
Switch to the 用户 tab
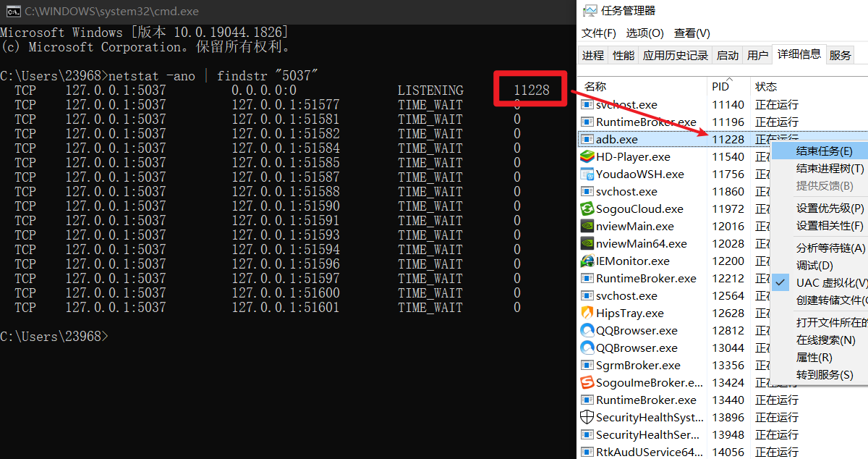pos(757,55)
